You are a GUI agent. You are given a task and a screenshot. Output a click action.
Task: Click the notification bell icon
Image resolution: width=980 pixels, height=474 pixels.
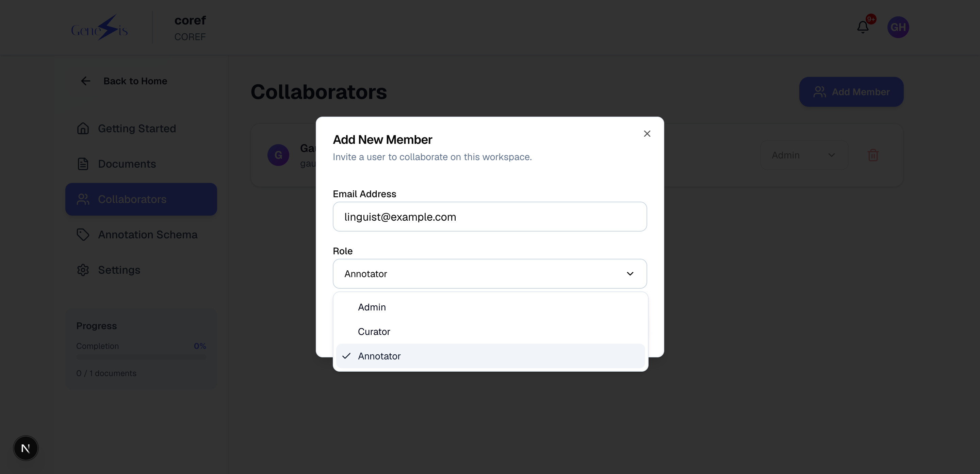click(x=863, y=27)
